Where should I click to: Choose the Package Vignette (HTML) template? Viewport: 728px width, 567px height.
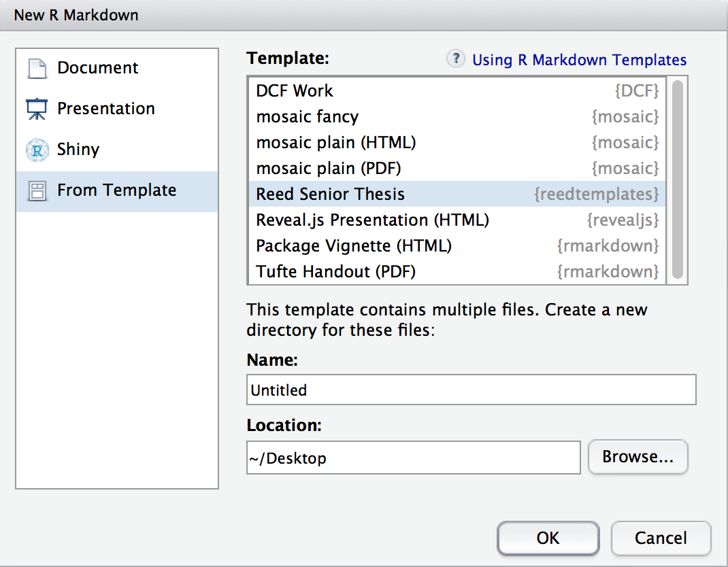(x=457, y=246)
